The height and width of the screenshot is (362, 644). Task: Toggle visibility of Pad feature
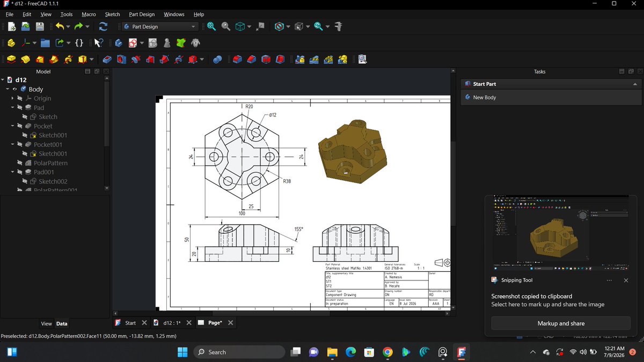tap(20, 108)
